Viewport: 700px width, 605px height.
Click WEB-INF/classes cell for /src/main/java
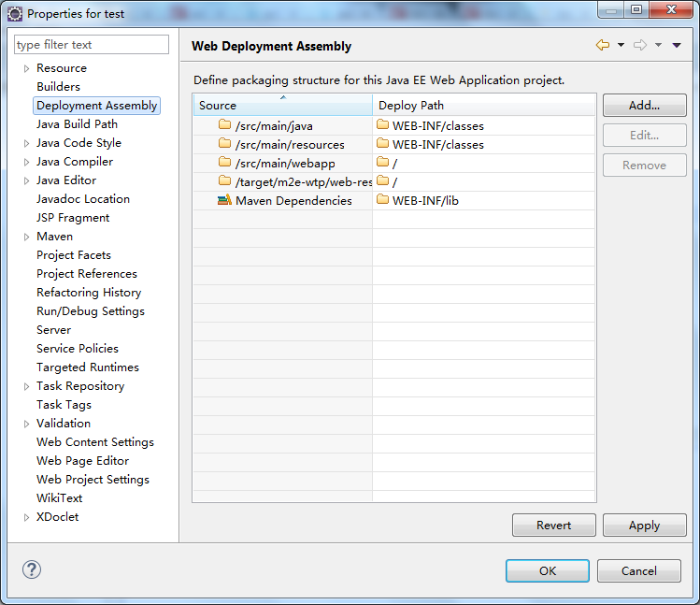tap(483, 126)
